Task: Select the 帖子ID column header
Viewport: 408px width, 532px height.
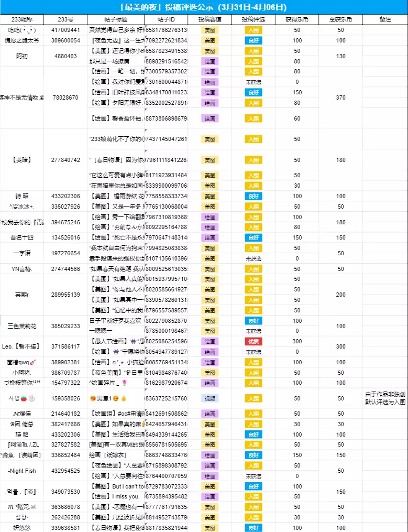Action: click(x=166, y=19)
